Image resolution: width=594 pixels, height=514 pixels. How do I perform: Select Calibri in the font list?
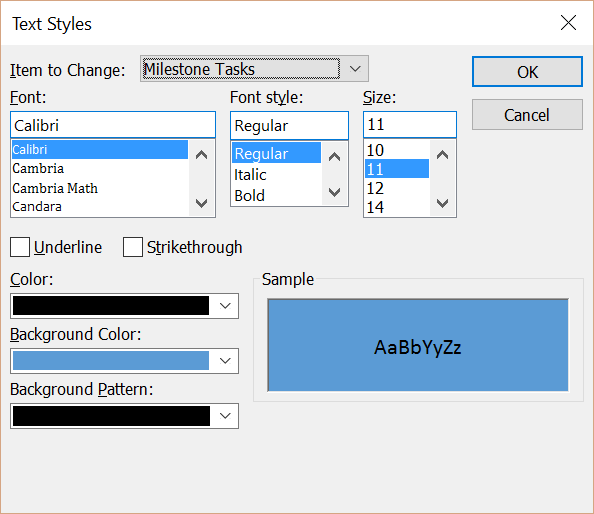tap(100, 149)
